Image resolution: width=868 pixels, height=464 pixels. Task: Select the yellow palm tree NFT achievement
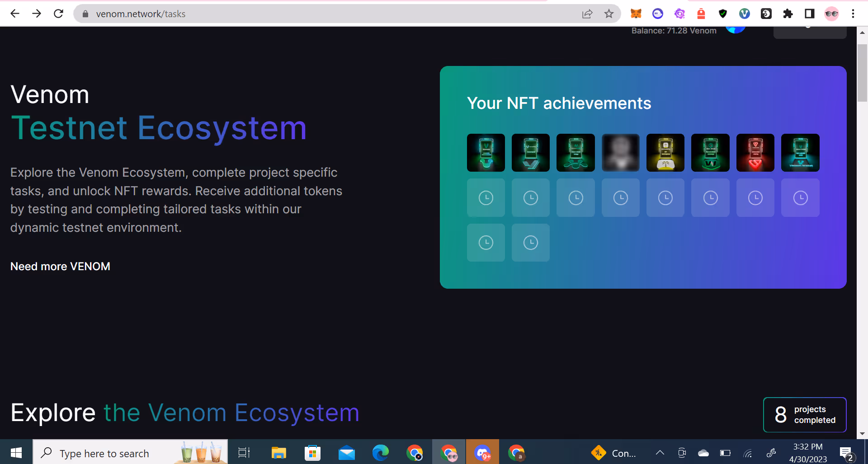(x=665, y=153)
